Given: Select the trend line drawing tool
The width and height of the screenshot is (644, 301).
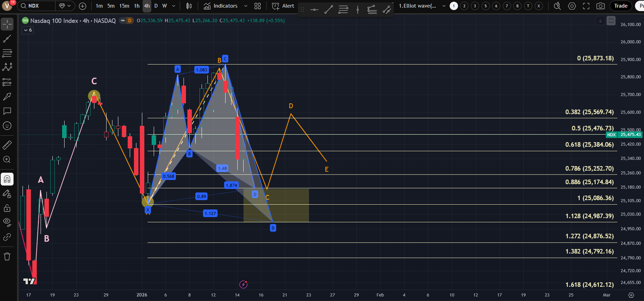Looking at the screenshot, I should coord(7,39).
